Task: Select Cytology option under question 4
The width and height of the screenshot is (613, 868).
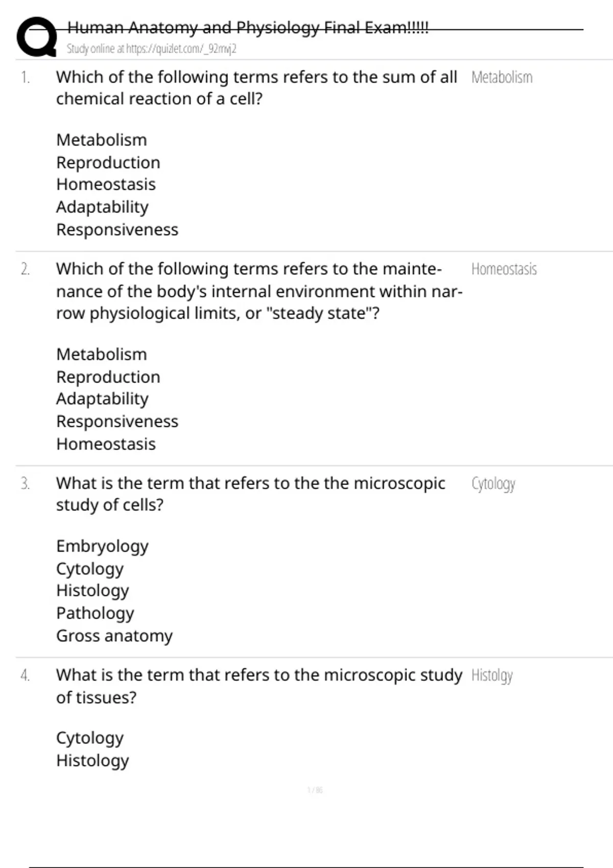Action: click(90, 738)
